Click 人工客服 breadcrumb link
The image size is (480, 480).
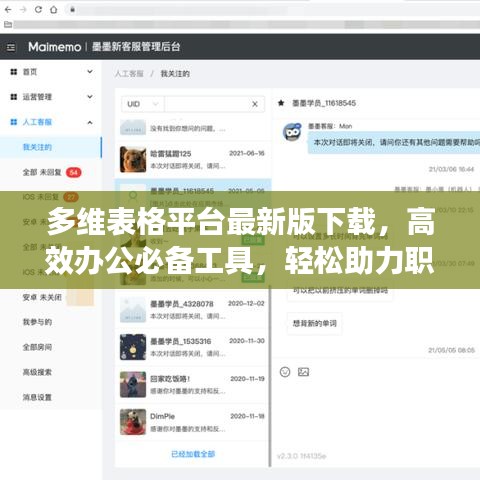(x=129, y=74)
